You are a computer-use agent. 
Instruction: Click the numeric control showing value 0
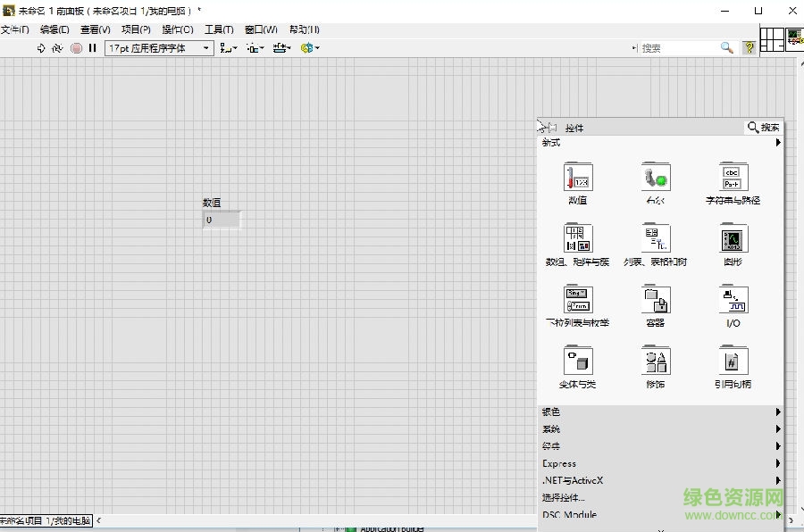(221, 220)
